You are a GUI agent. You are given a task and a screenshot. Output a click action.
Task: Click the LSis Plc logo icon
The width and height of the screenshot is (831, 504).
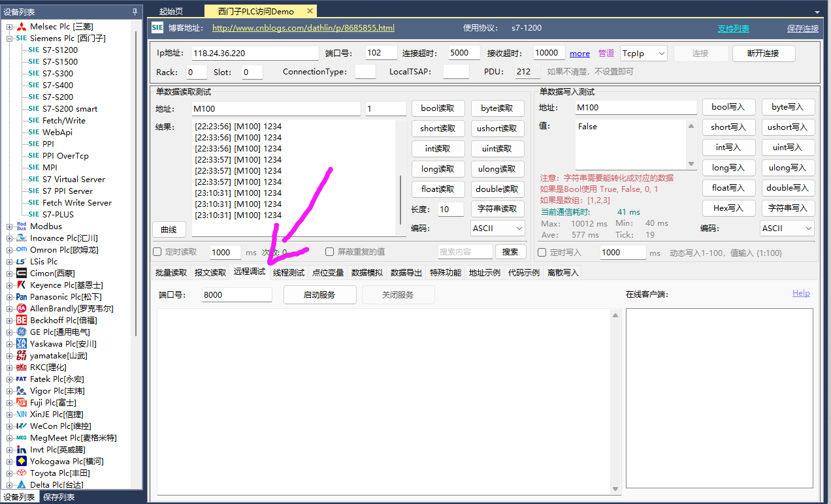coord(22,262)
